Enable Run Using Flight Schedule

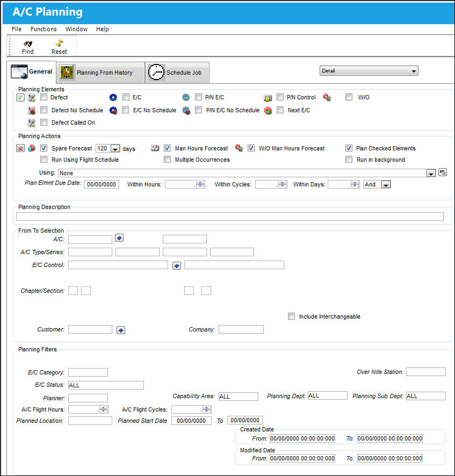coord(44,160)
